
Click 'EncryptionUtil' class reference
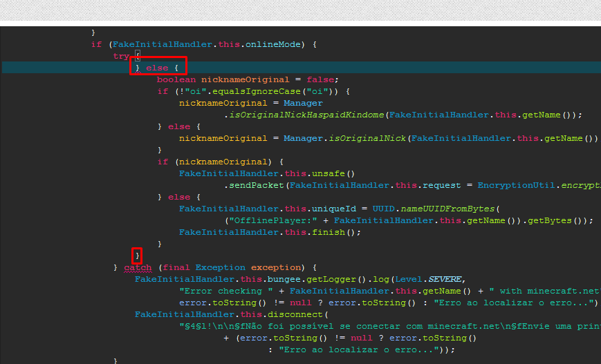[x=517, y=185]
